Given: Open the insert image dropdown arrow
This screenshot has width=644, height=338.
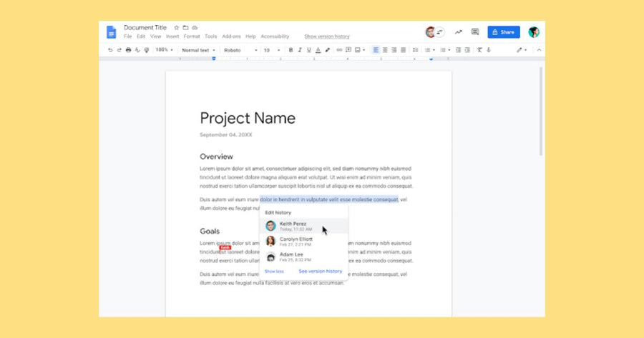Looking at the screenshot, I should [x=364, y=50].
